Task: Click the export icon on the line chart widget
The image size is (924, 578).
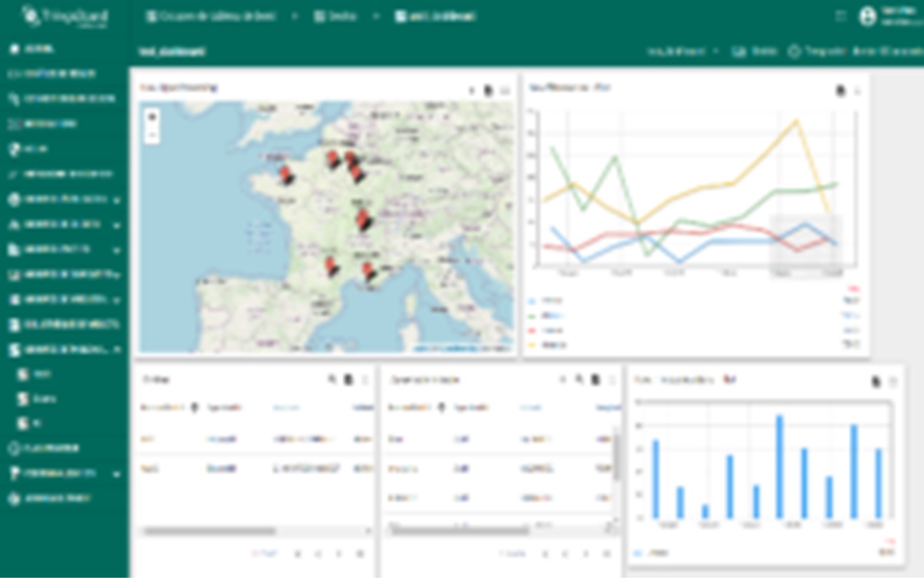Action: click(841, 91)
